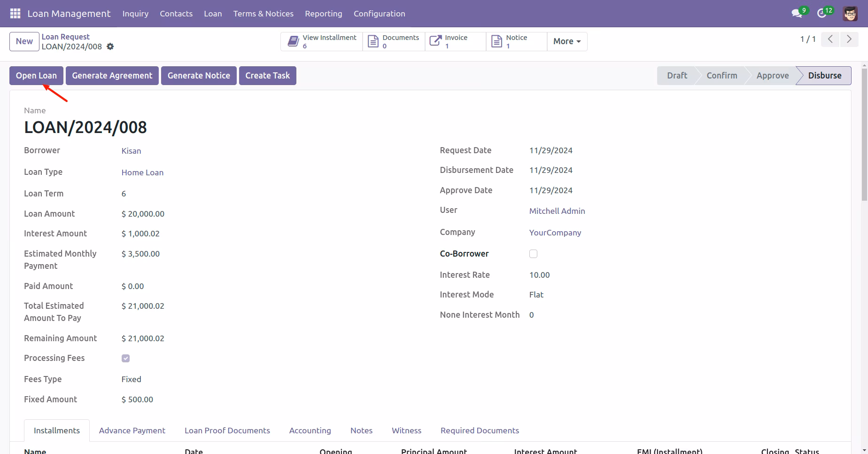Click the Fees Type value Fixed
This screenshot has height=454, width=868.
click(x=131, y=379)
